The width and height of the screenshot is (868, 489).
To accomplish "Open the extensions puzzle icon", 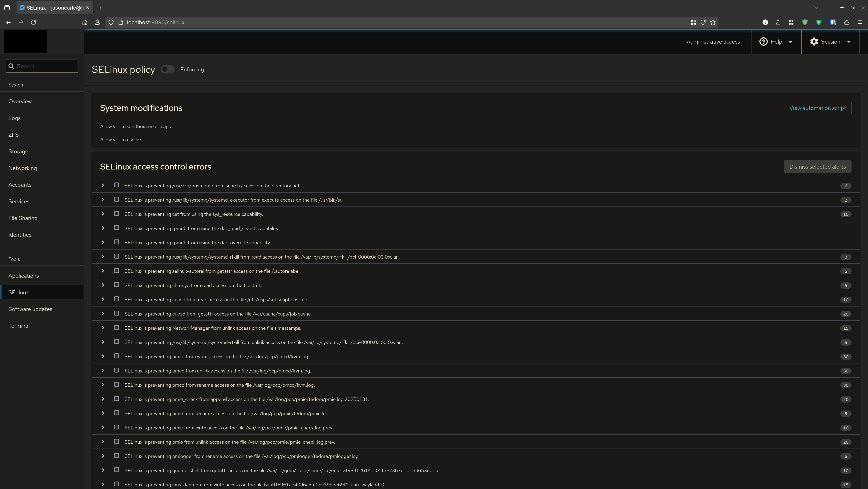I will coord(778,22).
